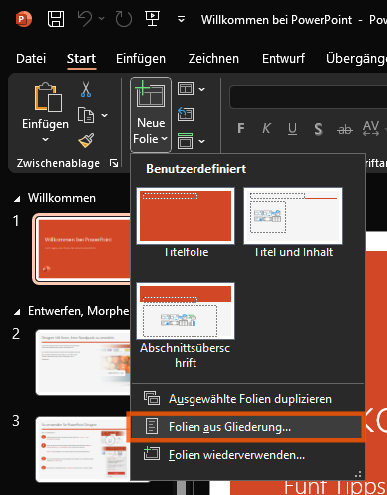Image resolution: width=387 pixels, height=495 pixels.
Task: Cut selection with the scissors icon
Action: 86,89
